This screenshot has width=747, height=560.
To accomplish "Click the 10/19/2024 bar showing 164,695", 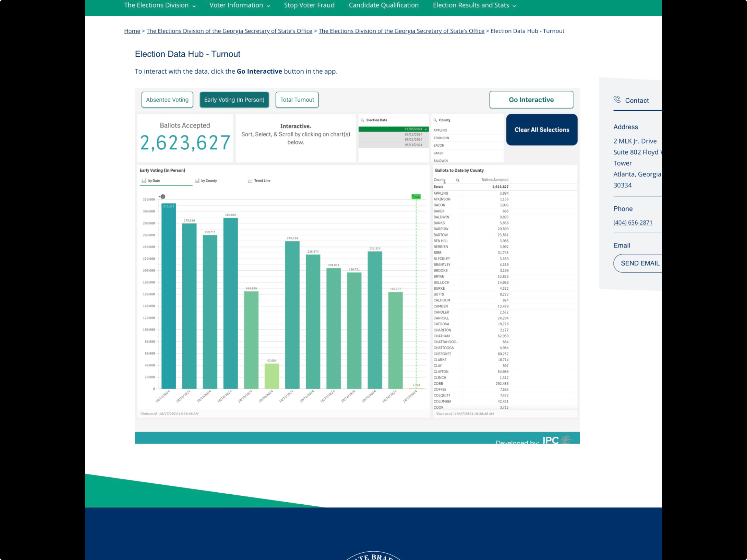I will click(251, 340).
